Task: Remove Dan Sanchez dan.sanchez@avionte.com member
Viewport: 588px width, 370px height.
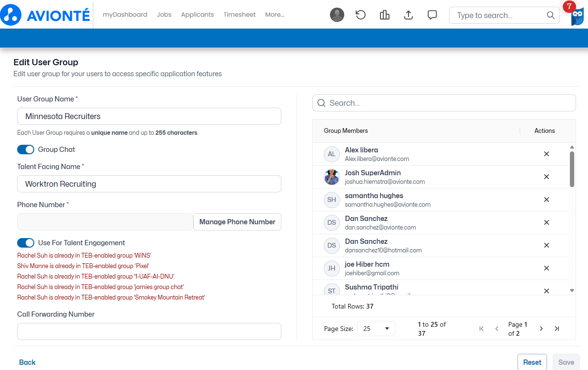Action: pos(547,222)
